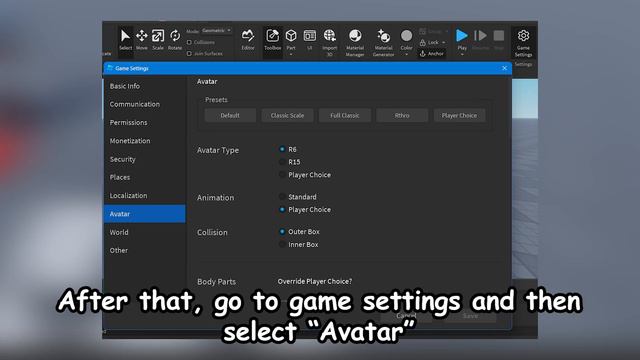Open the Toolbox panel
Image resolution: width=640 pixels, height=360 pixels.
(x=273, y=40)
